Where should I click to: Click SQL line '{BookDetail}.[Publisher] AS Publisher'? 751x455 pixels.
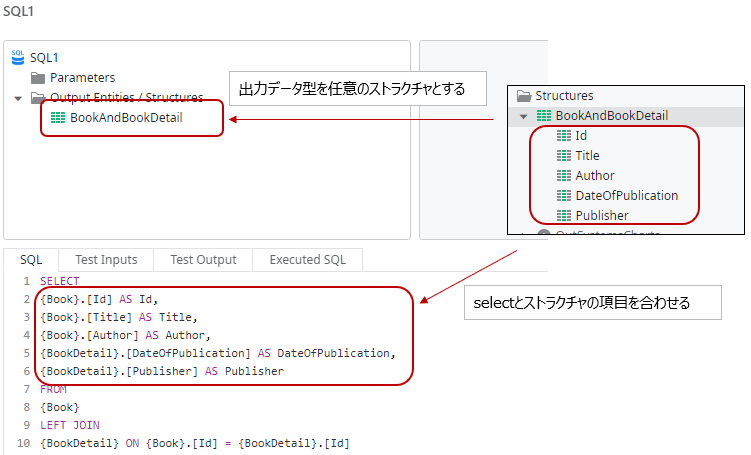point(162,371)
